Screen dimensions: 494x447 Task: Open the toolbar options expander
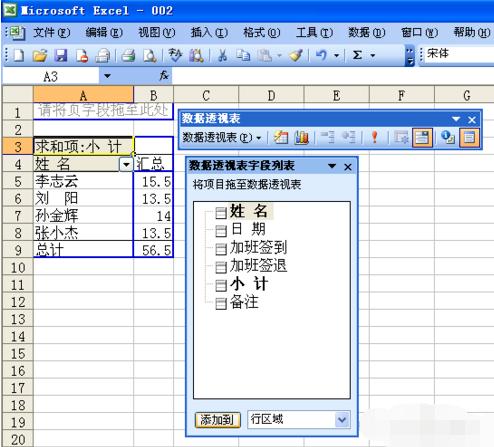410,56
